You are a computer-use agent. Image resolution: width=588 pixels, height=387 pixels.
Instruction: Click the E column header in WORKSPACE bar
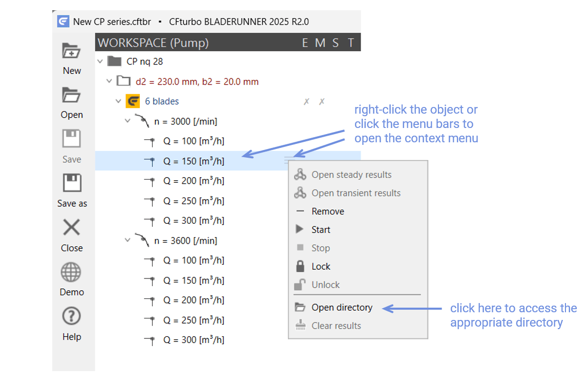(x=305, y=43)
